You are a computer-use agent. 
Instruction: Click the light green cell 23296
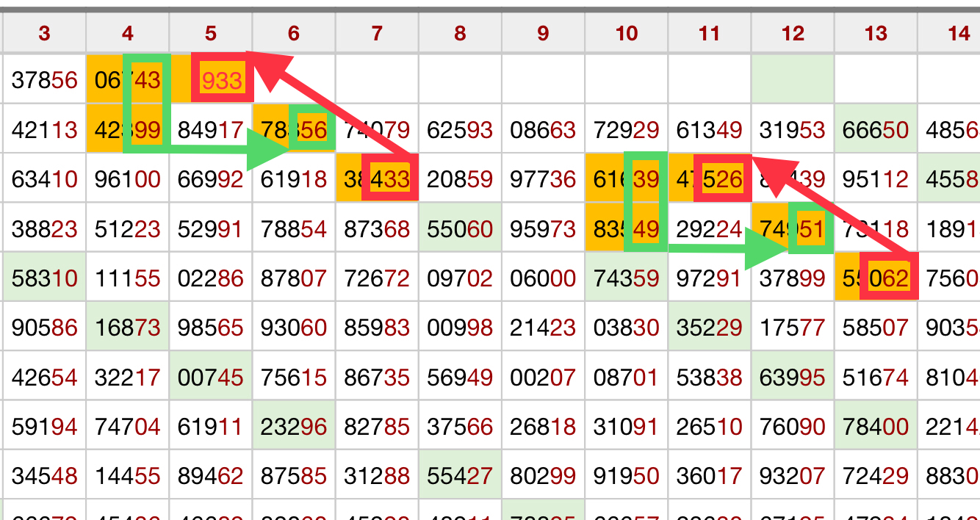point(294,427)
